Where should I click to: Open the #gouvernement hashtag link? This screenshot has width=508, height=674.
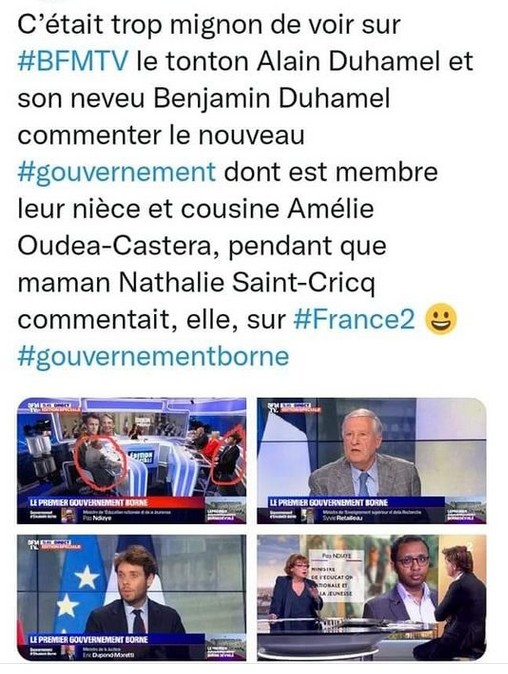(116, 173)
